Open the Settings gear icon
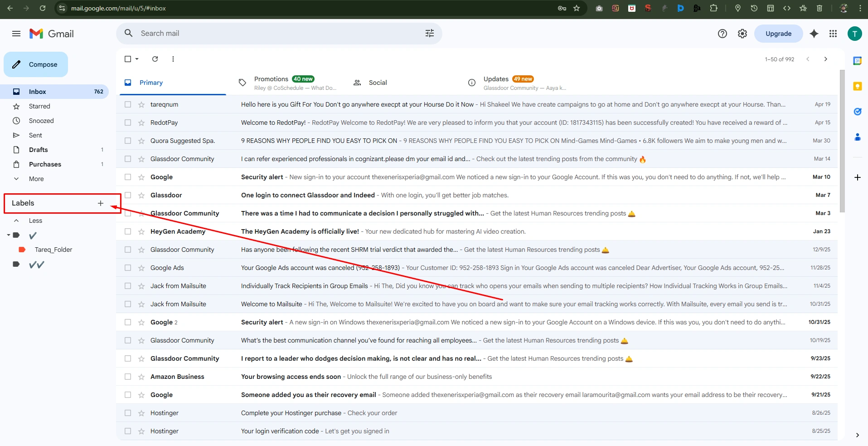 click(742, 34)
